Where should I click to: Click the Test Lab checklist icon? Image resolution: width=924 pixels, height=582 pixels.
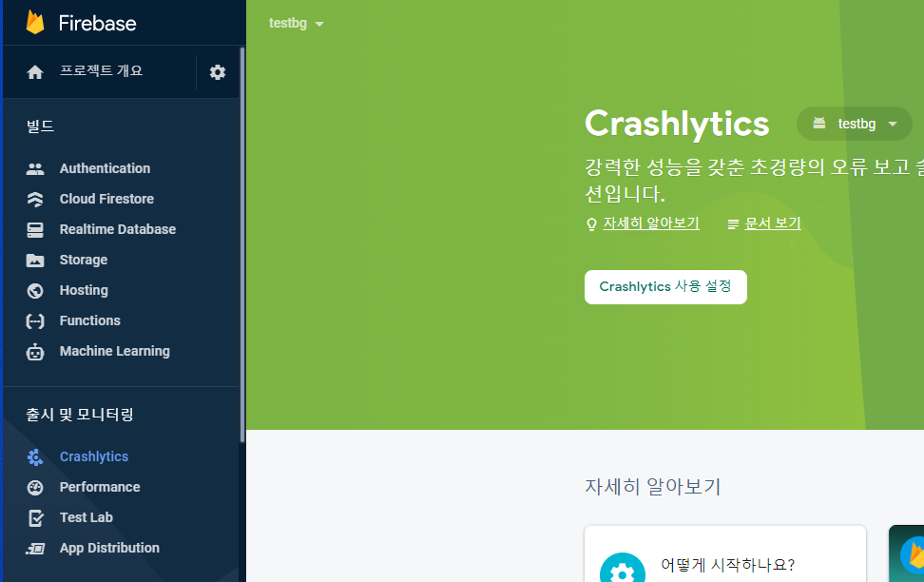coord(35,518)
